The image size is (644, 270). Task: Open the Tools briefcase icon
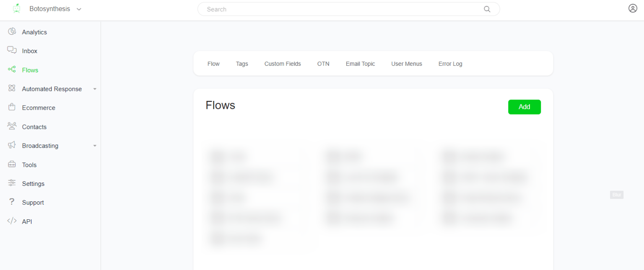tap(12, 165)
